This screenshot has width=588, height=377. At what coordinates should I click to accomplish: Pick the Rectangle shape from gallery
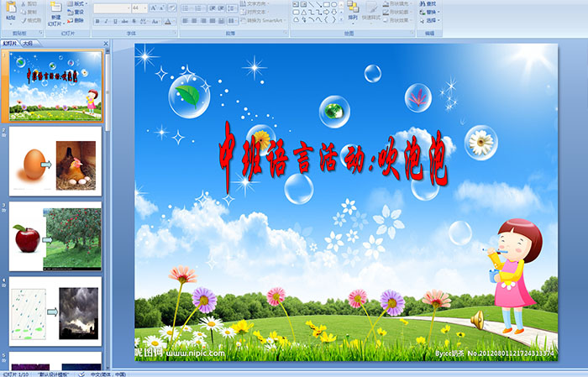coord(327,4)
